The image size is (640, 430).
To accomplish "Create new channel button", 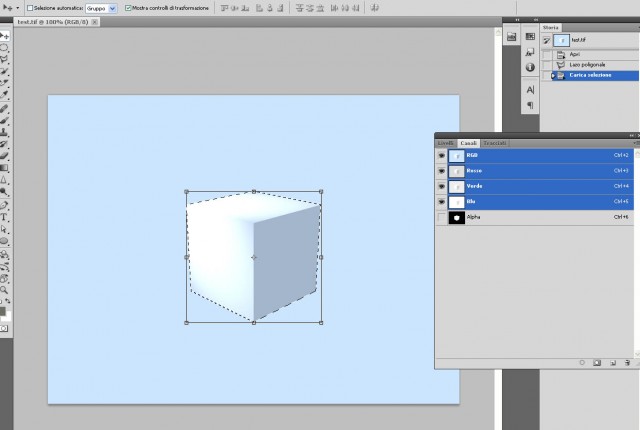I will pos(613,362).
